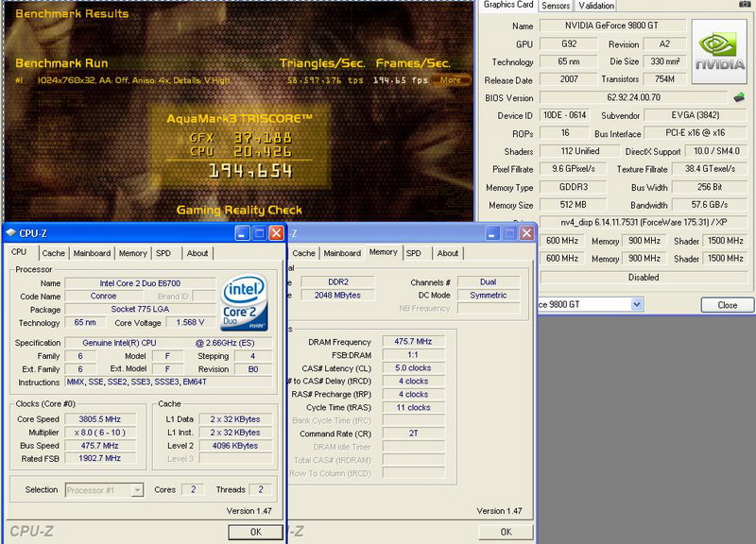Viewport: 756px width, 544px height.
Task: Click the BIOS save chip icon in GPU-Z
Action: 739,98
